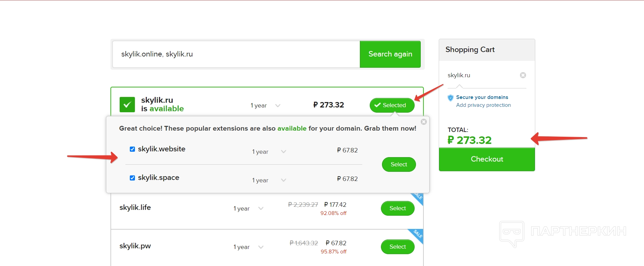644x266 pixels.
Task: Click the SALE ribbon on skylik.life
Action: tap(418, 197)
